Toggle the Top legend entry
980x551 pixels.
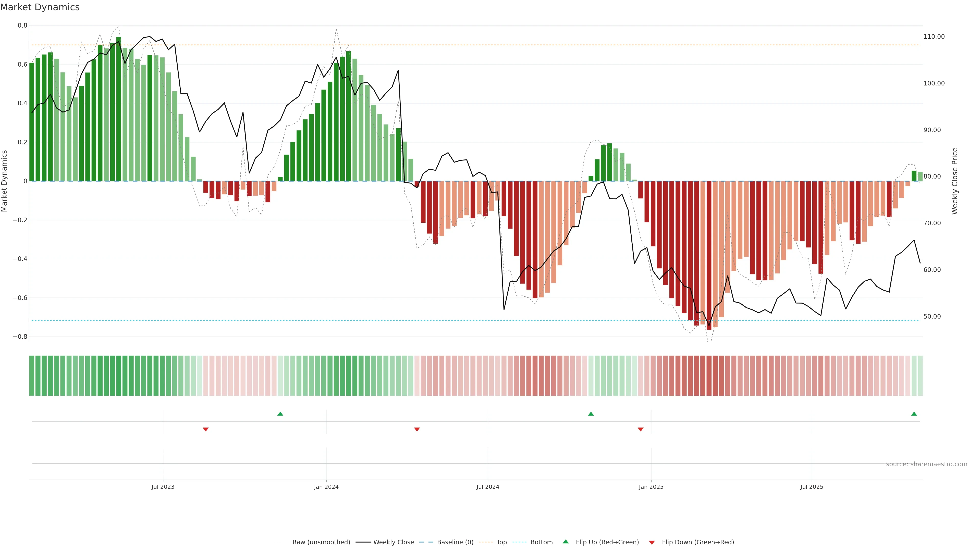coord(501,542)
